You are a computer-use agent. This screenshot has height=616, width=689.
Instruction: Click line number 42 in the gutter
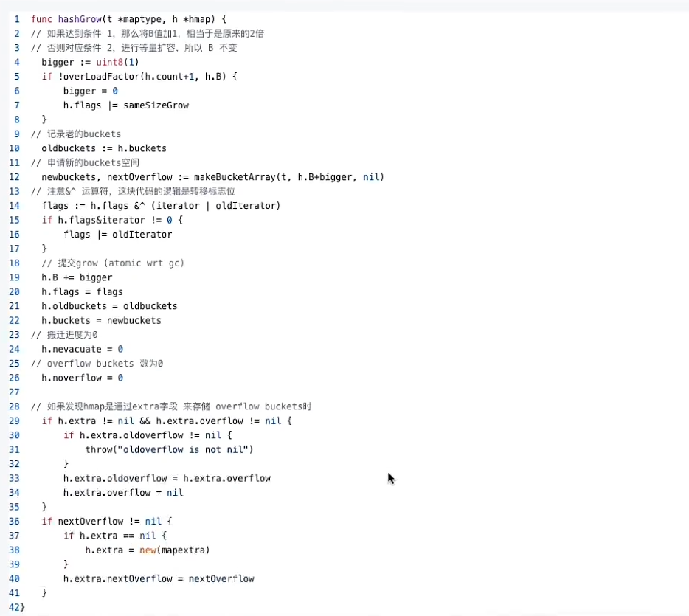(13, 608)
